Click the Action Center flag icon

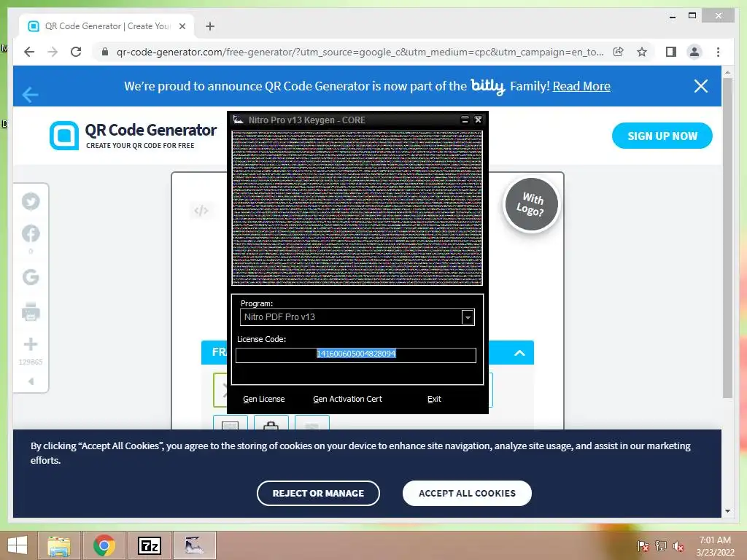[643, 546]
